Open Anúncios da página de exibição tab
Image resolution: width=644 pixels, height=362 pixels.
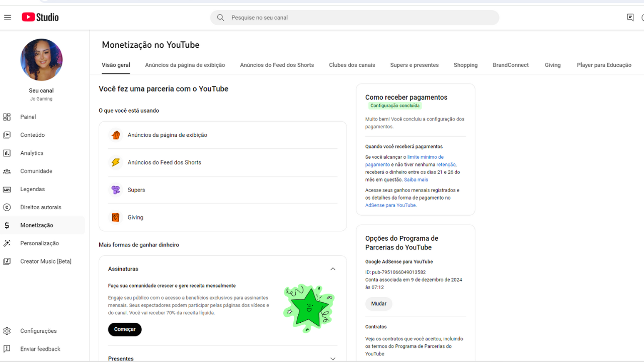point(185,65)
